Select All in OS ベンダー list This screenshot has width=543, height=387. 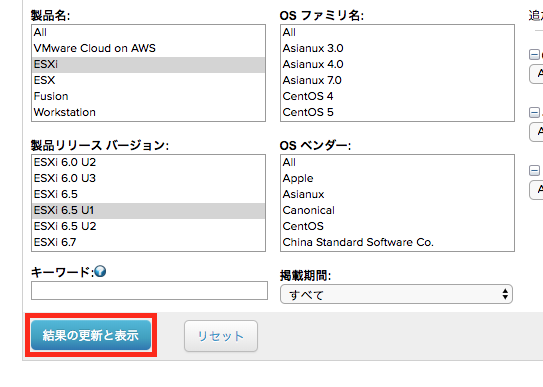point(397,162)
